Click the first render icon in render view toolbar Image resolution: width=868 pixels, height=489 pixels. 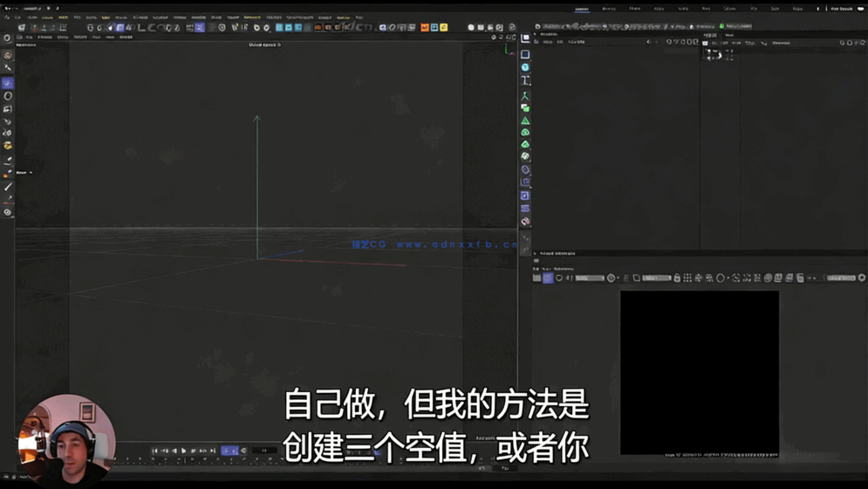click(537, 278)
